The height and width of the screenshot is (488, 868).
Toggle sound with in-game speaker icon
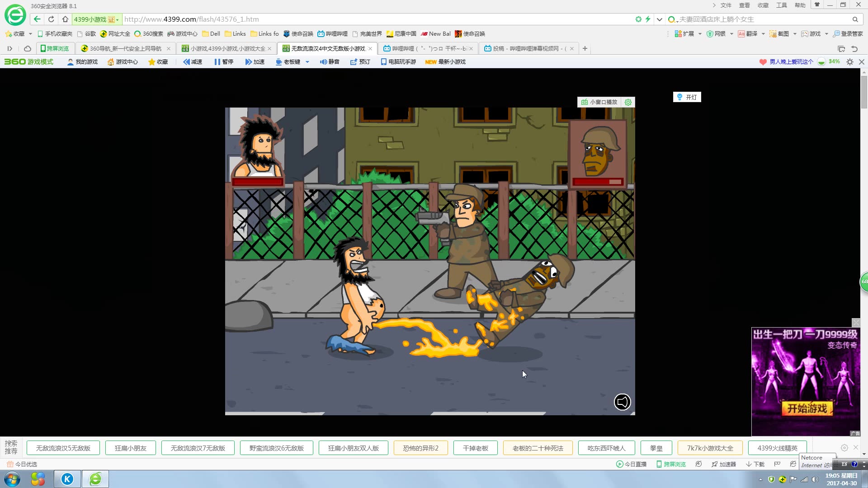[x=623, y=402]
